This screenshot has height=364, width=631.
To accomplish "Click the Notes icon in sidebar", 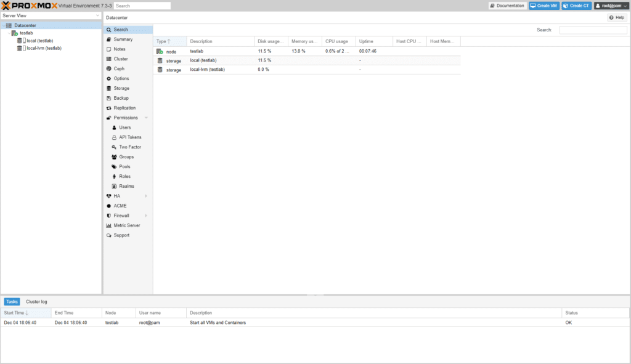I will click(x=108, y=49).
